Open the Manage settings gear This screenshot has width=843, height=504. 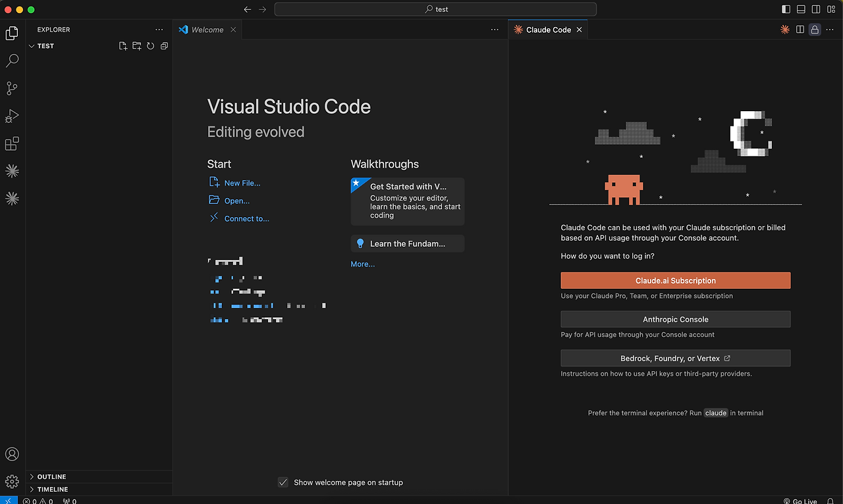point(12,482)
